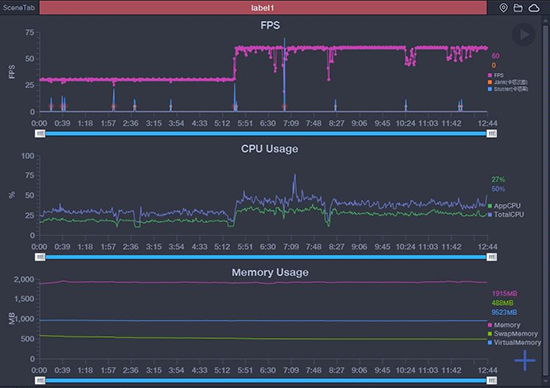Toggle FPS series in FPS legend

[496, 75]
